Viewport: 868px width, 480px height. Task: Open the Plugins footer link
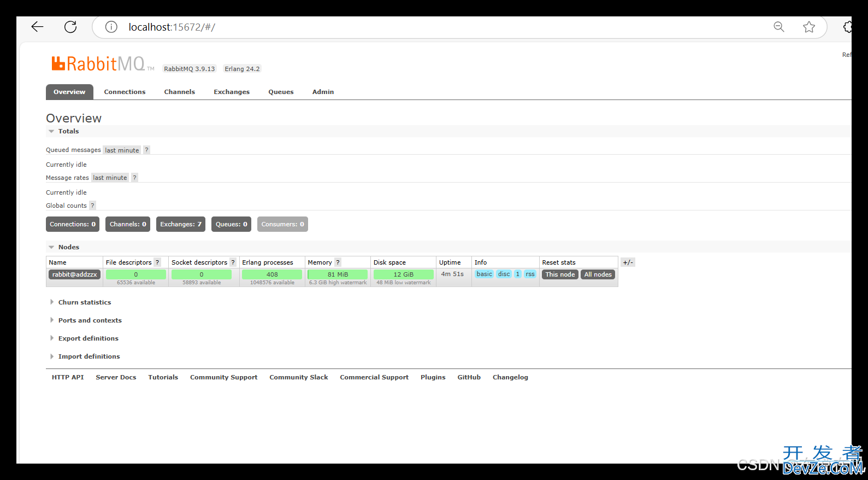(x=433, y=377)
